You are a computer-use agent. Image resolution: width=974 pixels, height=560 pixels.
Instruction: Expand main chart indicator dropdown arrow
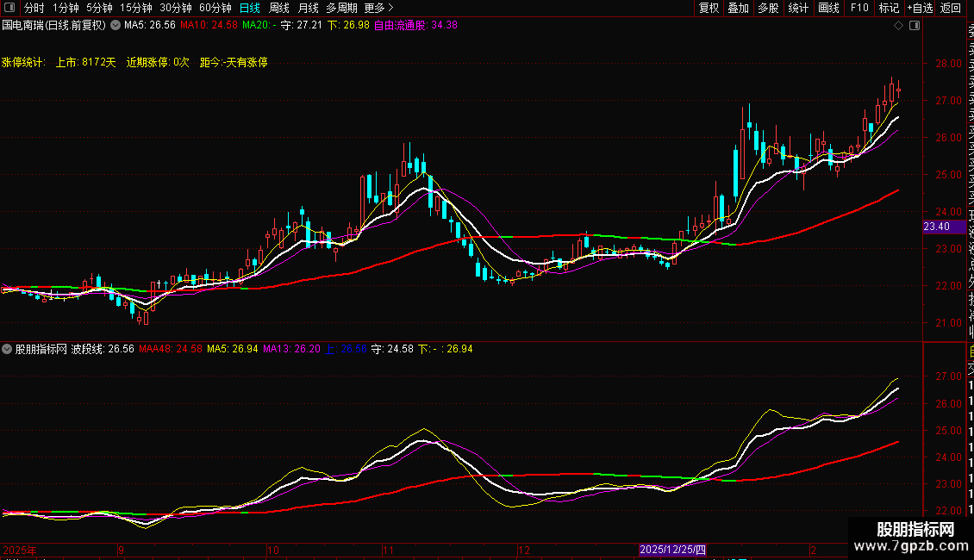[x=116, y=25]
